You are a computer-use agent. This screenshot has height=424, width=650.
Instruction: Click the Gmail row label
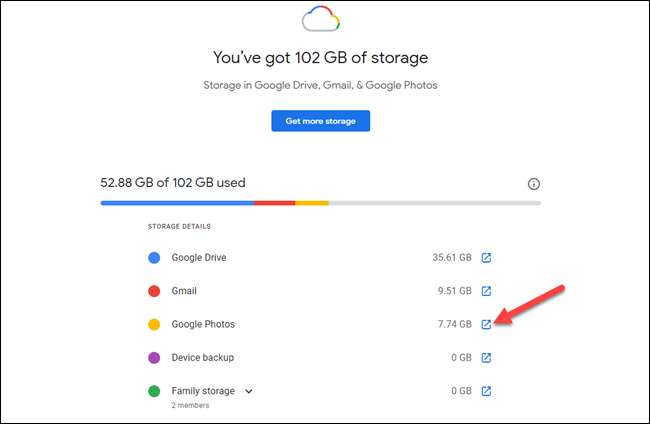[184, 291]
